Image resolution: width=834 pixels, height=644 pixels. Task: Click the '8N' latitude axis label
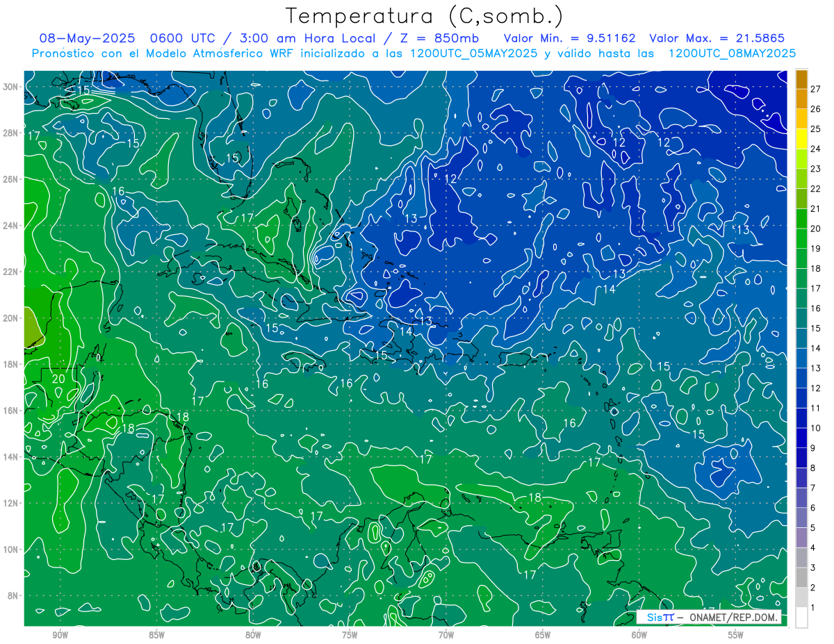pyautogui.click(x=13, y=596)
